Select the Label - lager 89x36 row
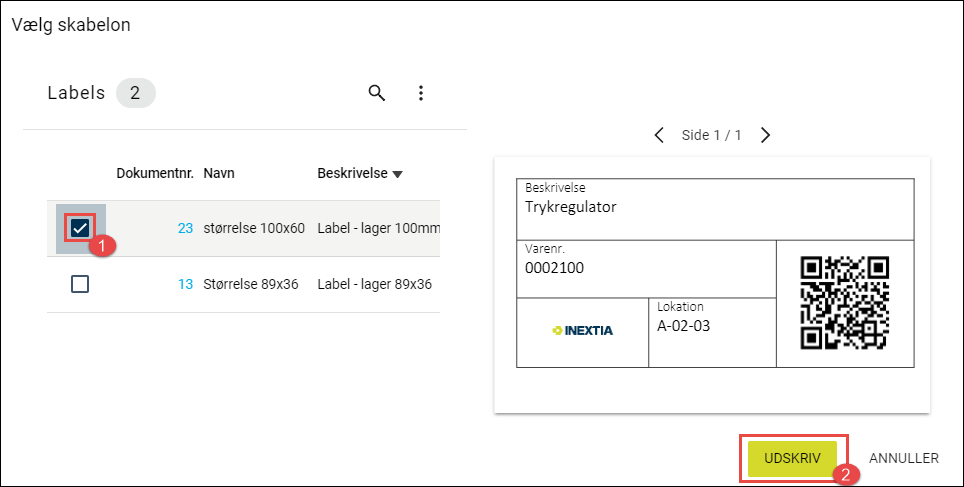Viewport: 964px width, 487px height. point(243,284)
